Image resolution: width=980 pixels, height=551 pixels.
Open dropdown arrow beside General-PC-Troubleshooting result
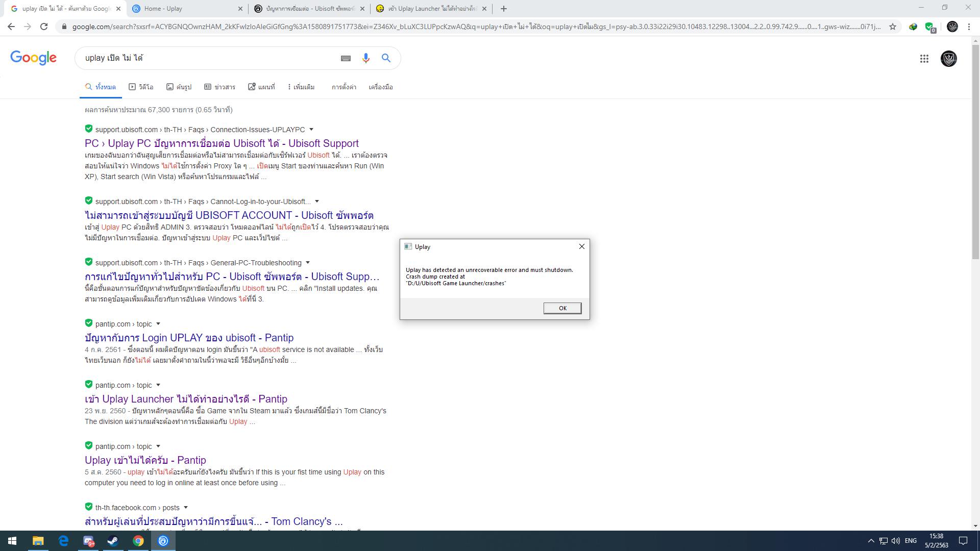pyautogui.click(x=308, y=263)
